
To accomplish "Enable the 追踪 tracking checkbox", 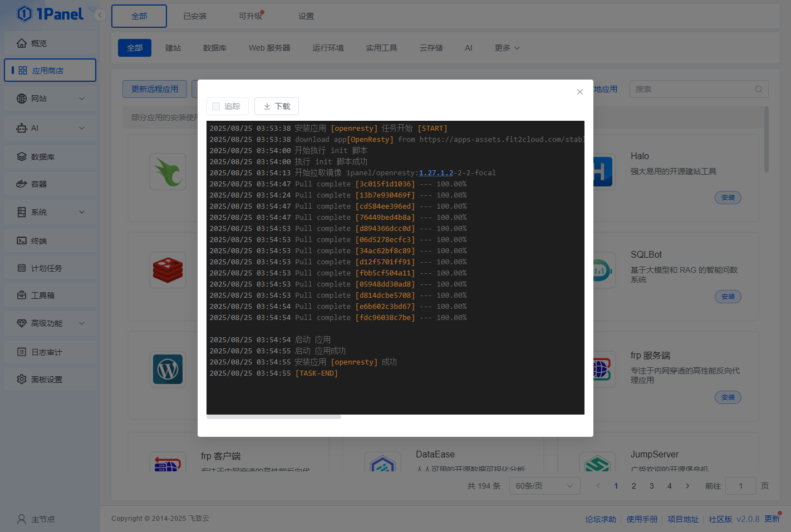I will 216,106.
